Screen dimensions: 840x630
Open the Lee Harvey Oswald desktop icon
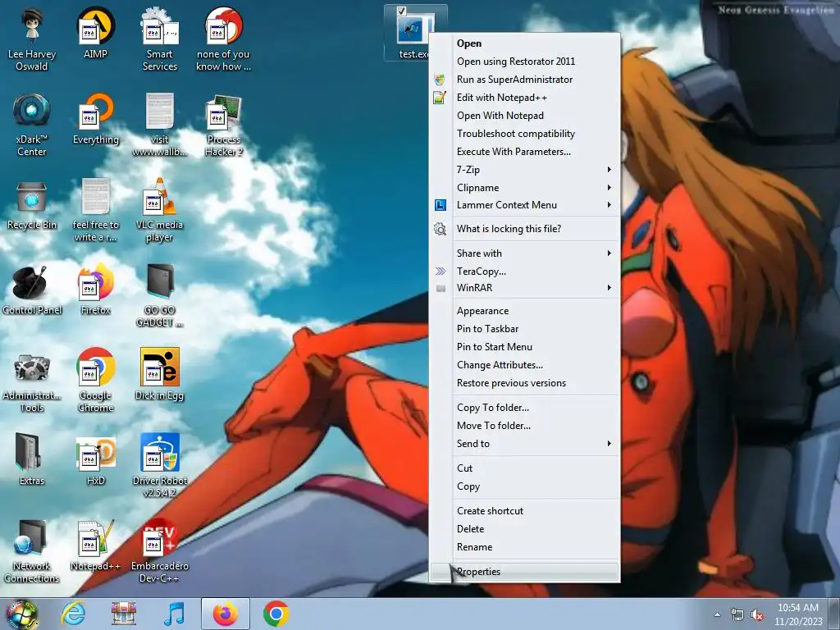[32, 39]
